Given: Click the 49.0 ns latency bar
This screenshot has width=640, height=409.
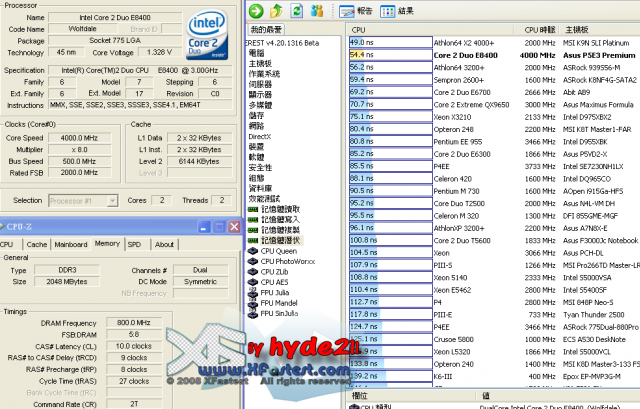Looking at the screenshot, I should pos(391,42).
